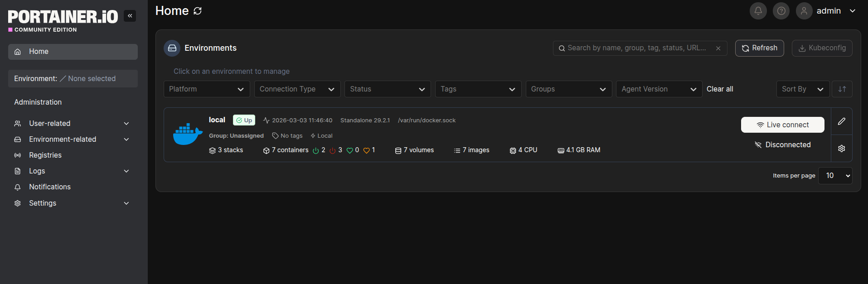Expand Settings sidebar section
This screenshot has width=868, height=284.
[x=73, y=203]
